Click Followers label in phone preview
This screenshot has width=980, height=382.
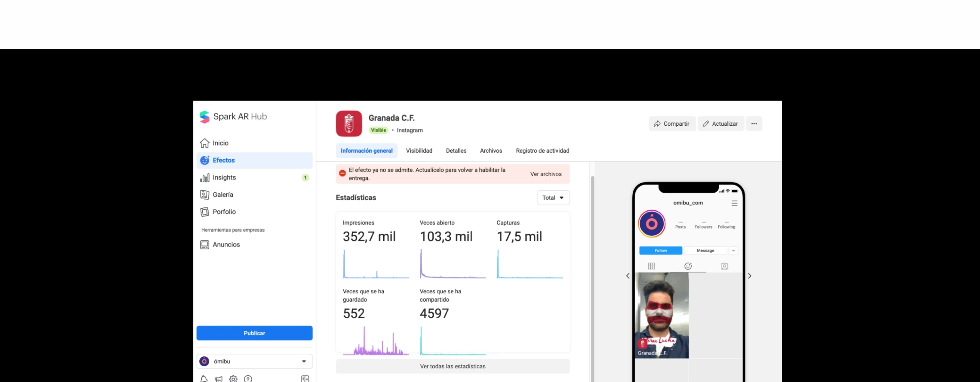703,227
